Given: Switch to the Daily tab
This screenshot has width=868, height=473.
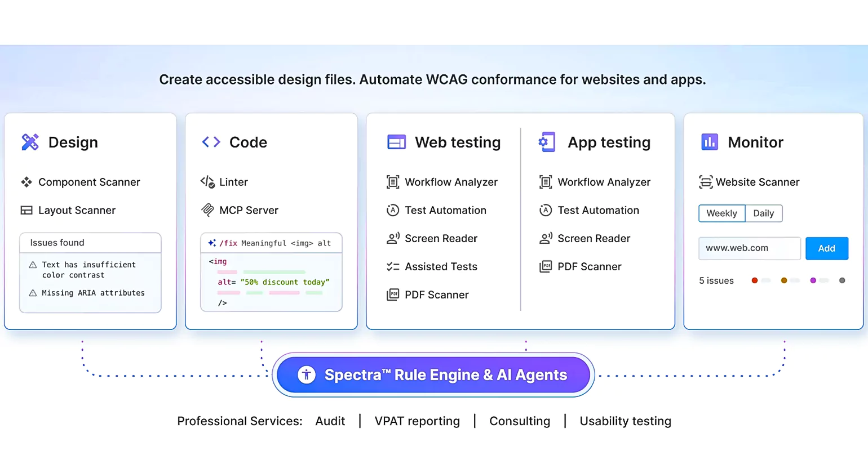Looking at the screenshot, I should (763, 213).
